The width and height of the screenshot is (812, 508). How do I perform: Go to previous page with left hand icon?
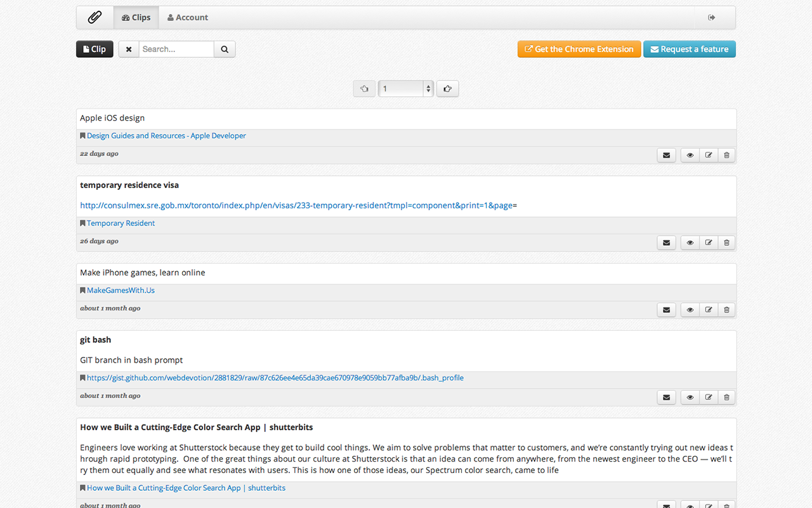click(364, 89)
